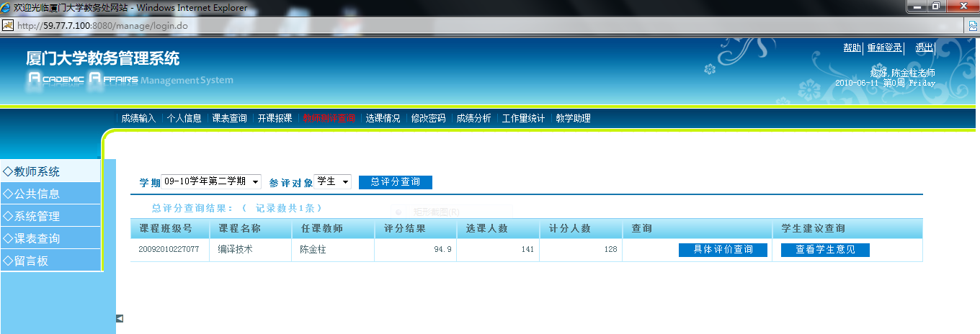Viewport: 980px width, 334px height.
Task: Open the 成绩输入 menu item
Action: pyautogui.click(x=138, y=118)
